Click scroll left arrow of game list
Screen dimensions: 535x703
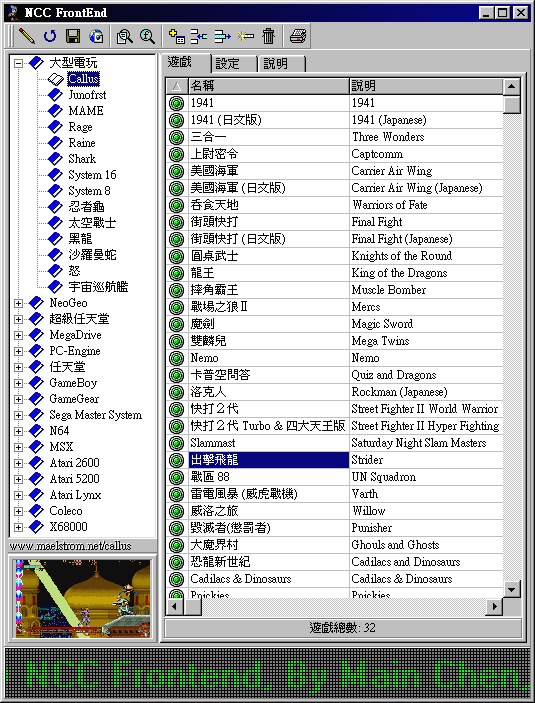point(174,607)
